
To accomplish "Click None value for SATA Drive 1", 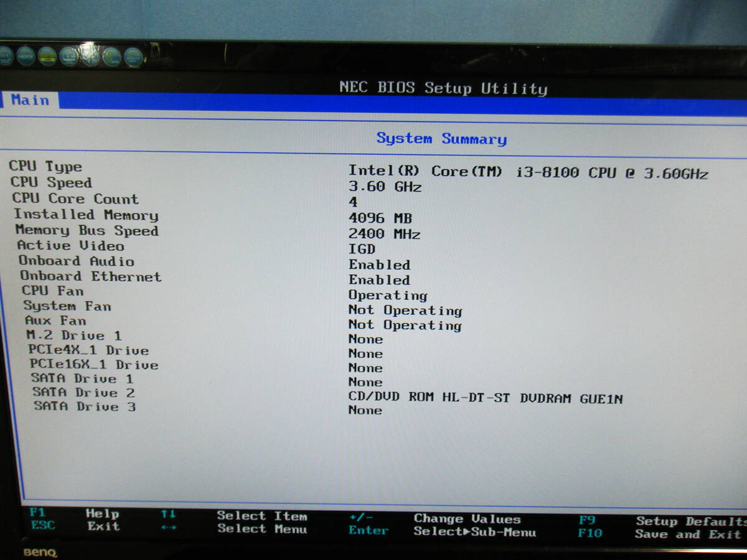I will coord(365,382).
